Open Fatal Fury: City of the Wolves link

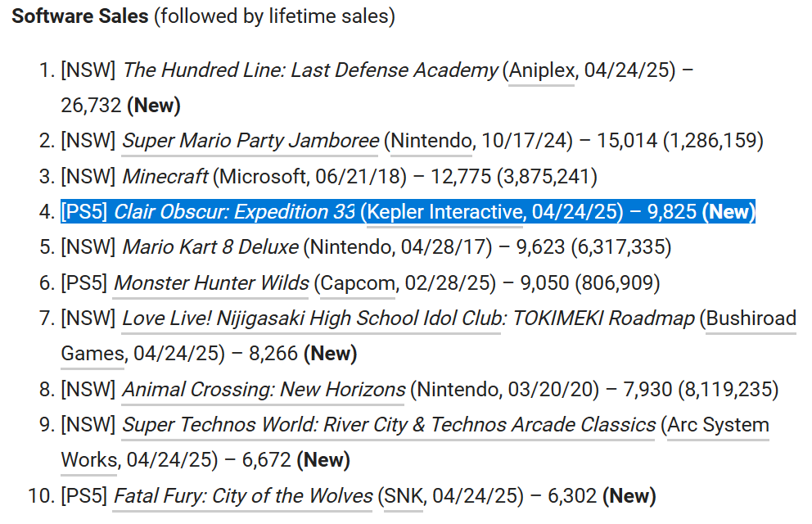click(x=243, y=495)
